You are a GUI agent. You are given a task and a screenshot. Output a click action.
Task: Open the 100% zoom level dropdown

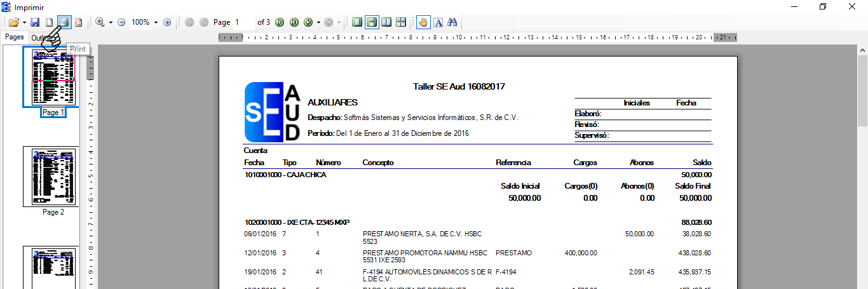156,22
